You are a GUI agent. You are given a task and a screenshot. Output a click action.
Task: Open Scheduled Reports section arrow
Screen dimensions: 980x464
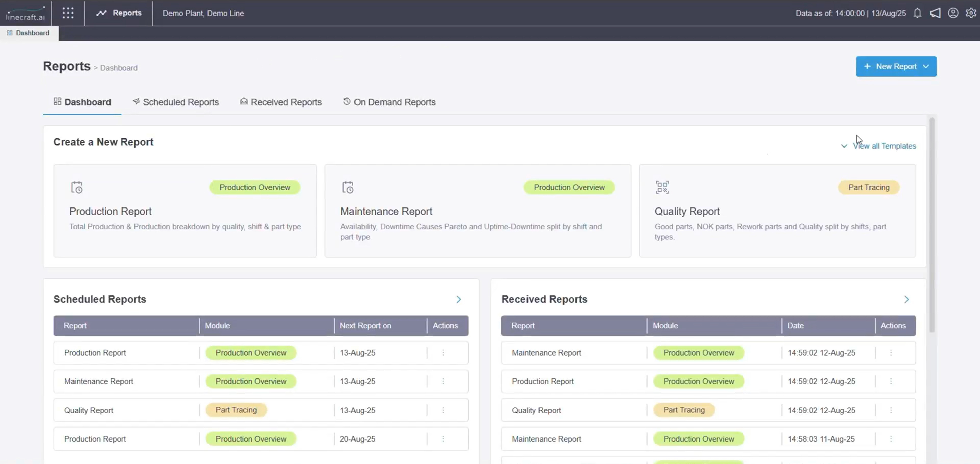point(459,300)
